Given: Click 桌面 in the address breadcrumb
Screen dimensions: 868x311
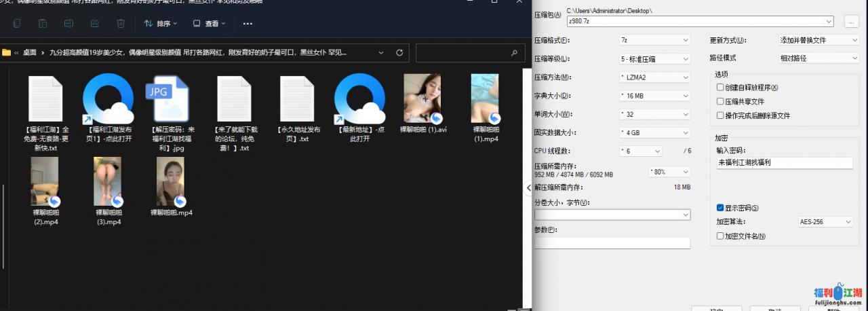Looking at the screenshot, I should click(30, 52).
